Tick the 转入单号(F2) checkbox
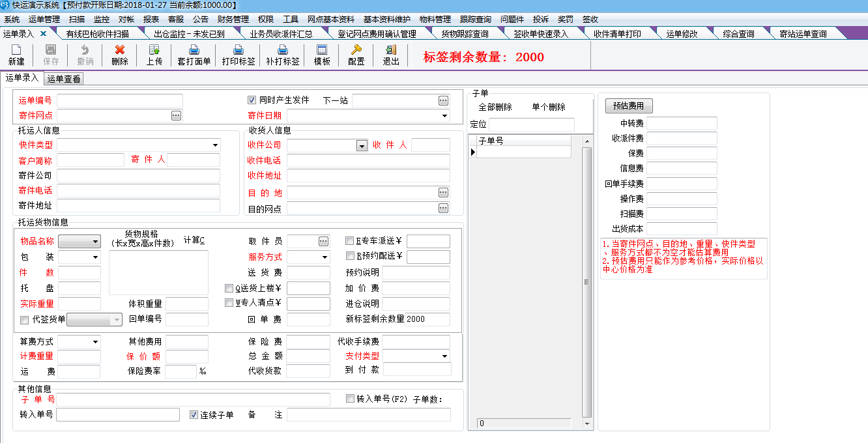This screenshot has width=868, height=443. click(350, 398)
